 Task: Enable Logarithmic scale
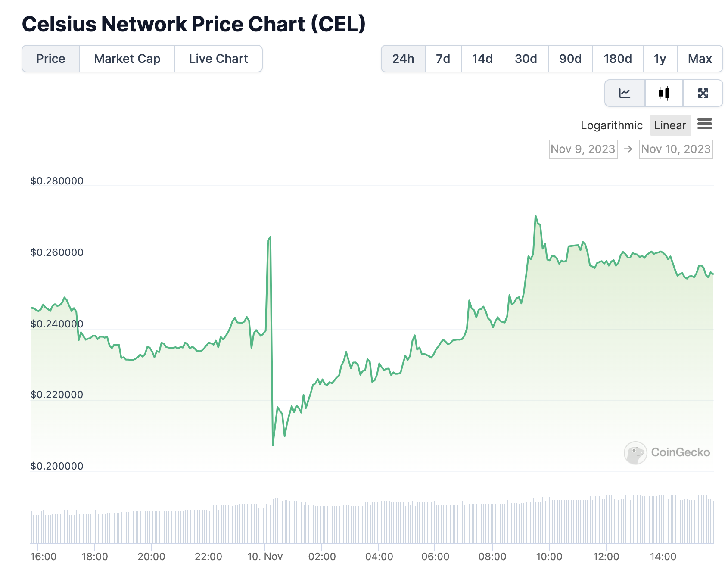click(x=611, y=125)
